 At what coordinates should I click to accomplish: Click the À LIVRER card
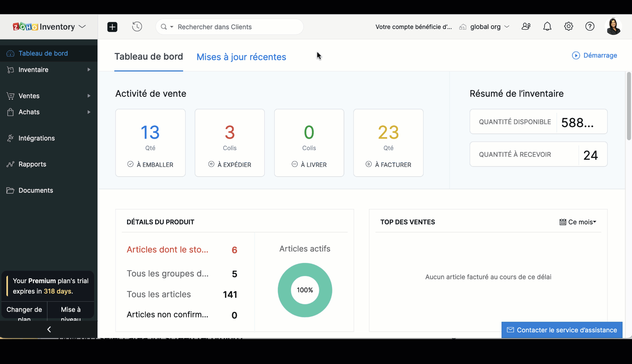click(x=309, y=143)
